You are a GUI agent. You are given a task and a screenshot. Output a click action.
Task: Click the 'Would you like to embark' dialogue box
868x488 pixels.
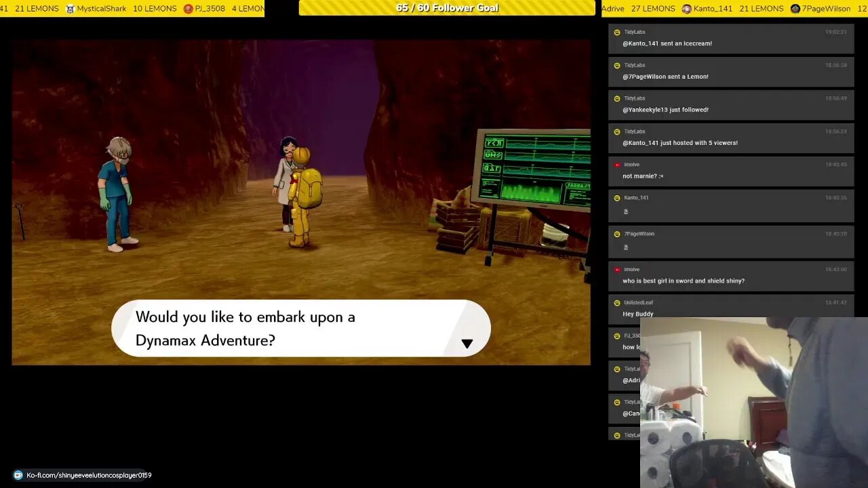301,328
